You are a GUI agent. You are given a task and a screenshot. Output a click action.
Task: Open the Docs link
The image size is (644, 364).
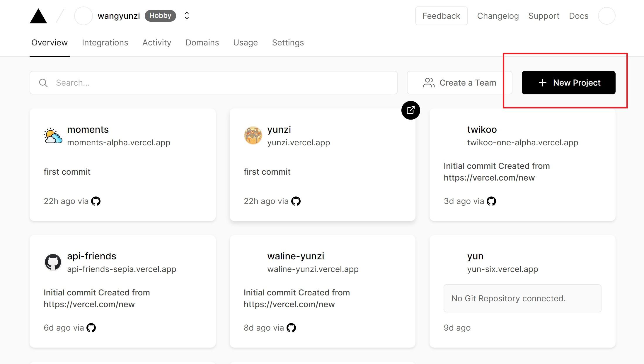(579, 16)
